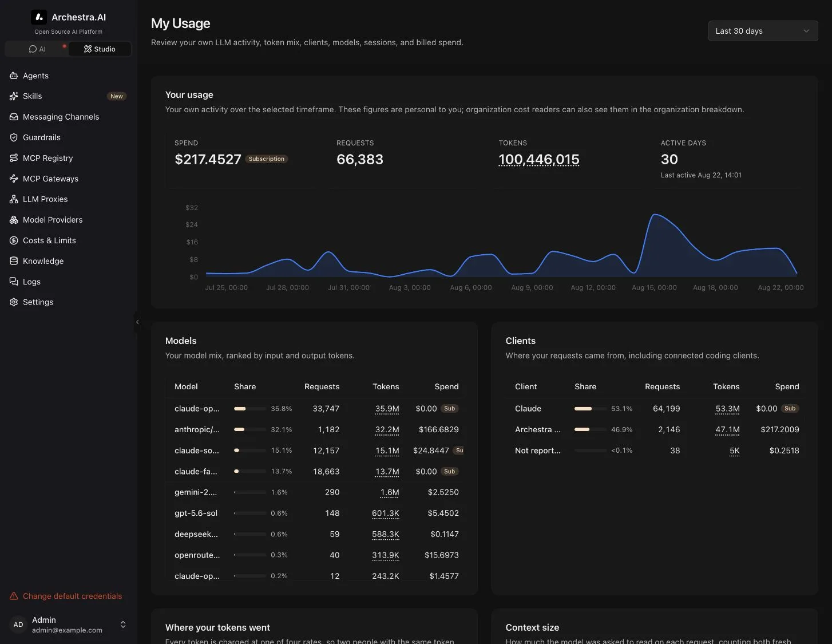The width and height of the screenshot is (832, 644).
Task: Click the Settings gear icon
Action: tap(14, 302)
